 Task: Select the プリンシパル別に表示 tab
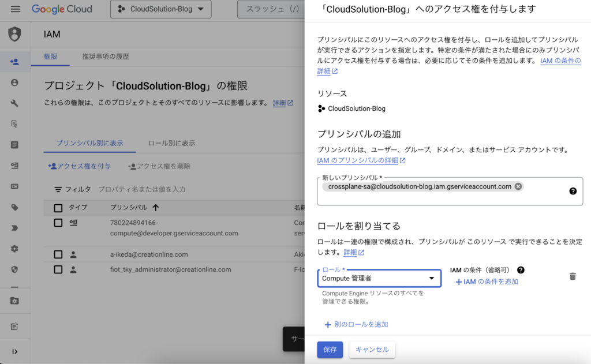coord(89,143)
